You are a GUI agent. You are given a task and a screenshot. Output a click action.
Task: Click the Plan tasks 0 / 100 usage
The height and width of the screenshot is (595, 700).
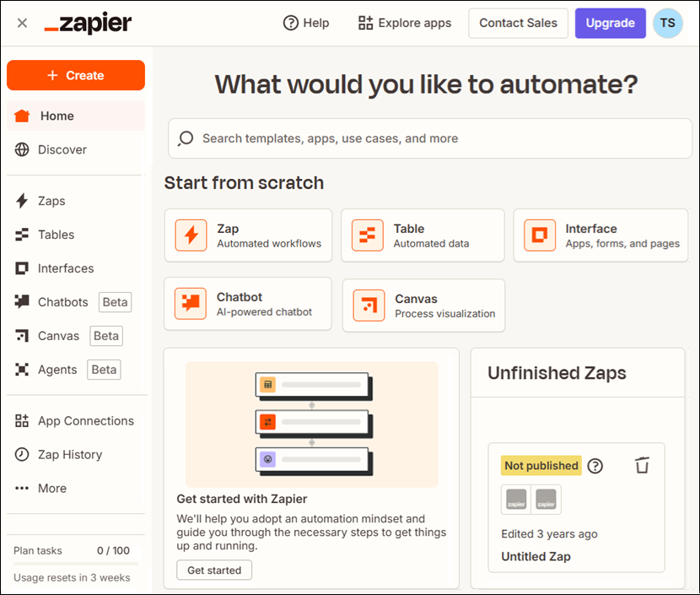coord(72,550)
